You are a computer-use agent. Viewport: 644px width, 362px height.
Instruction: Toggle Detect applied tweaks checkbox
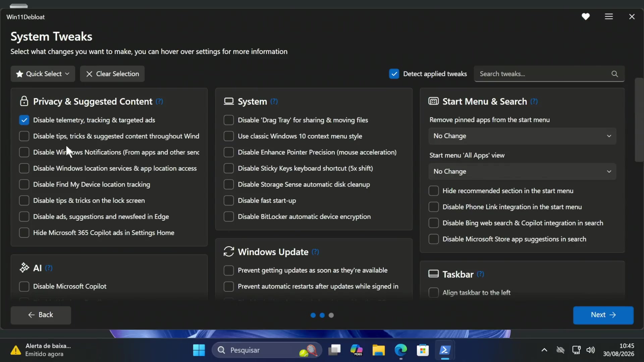click(x=394, y=74)
